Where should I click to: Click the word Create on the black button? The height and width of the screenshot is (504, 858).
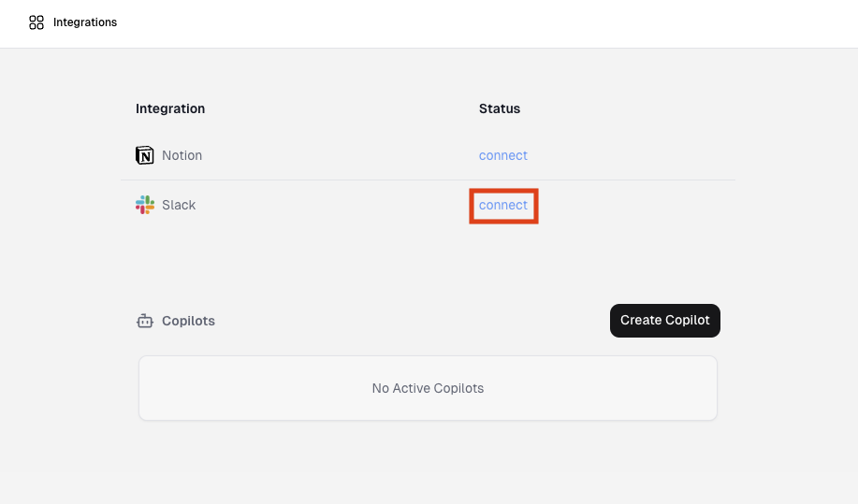(x=641, y=320)
